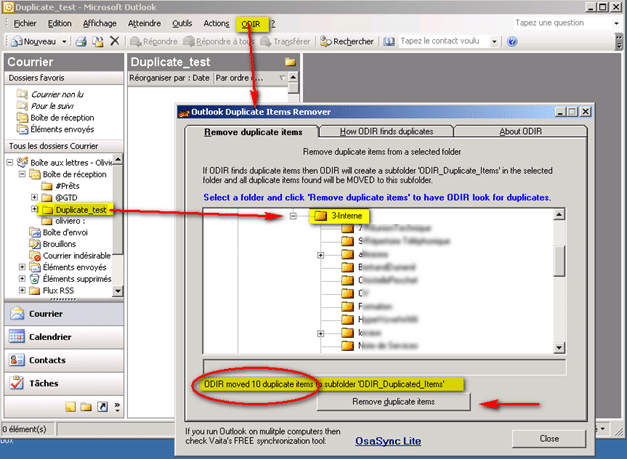The width and height of the screenshot is (627, 459).
Task: Open the Fichier menu
Action: [x=25, y=24]
